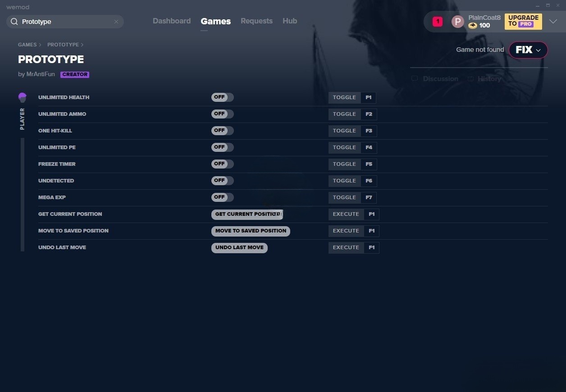The height and width of the screenshot is (392, 566).
Task: Minimize the WeMod window
Action: (x=538, y=5)
